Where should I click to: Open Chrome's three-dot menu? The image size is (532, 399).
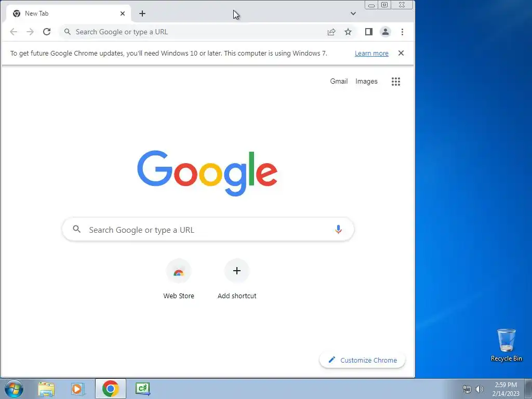point(403,32)
